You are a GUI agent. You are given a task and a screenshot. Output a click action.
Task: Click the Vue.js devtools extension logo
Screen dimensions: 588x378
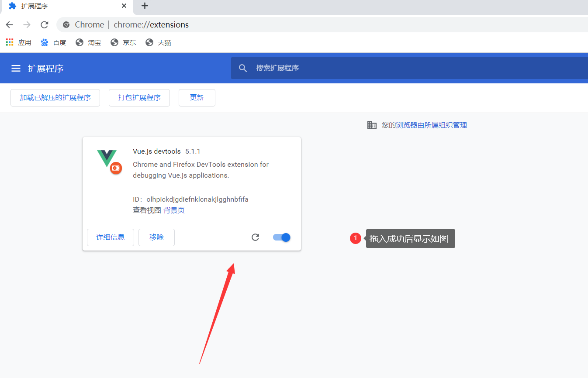coord(107,162)
